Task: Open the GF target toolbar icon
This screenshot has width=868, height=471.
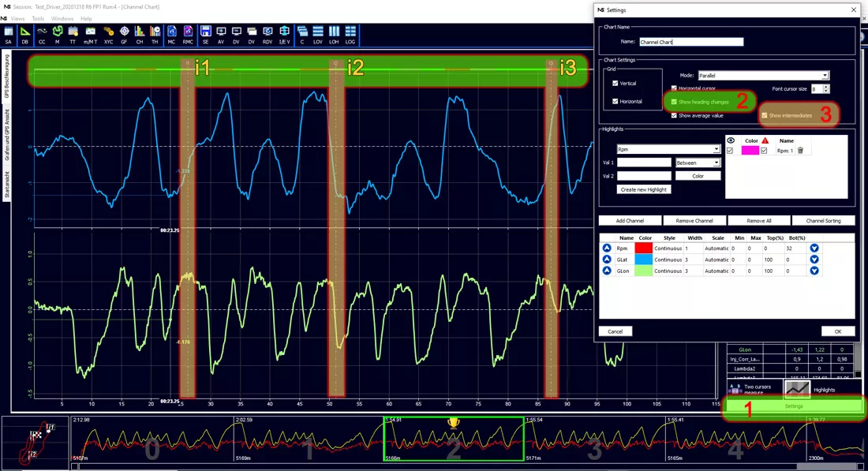Action: coord(124,34)
